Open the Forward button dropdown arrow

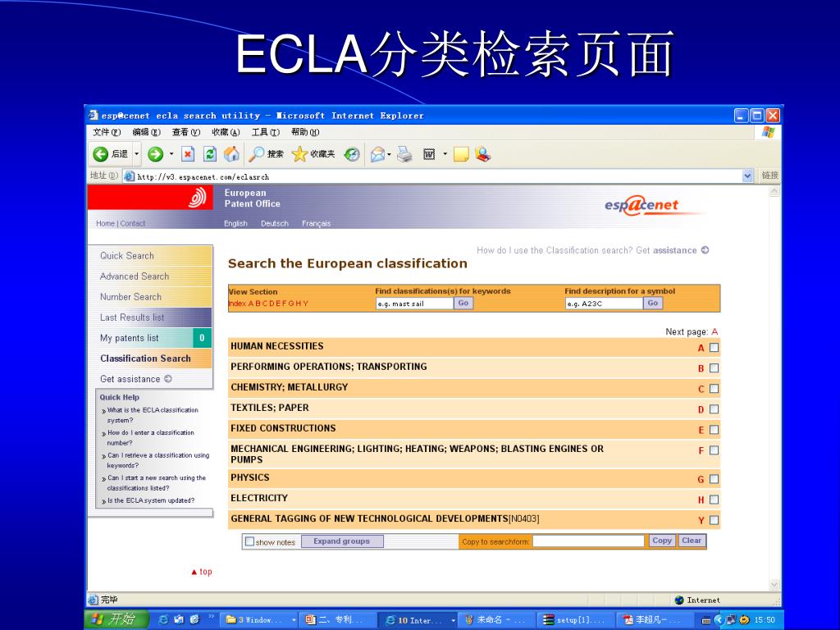pyautogui.click(x=171, y=154)
